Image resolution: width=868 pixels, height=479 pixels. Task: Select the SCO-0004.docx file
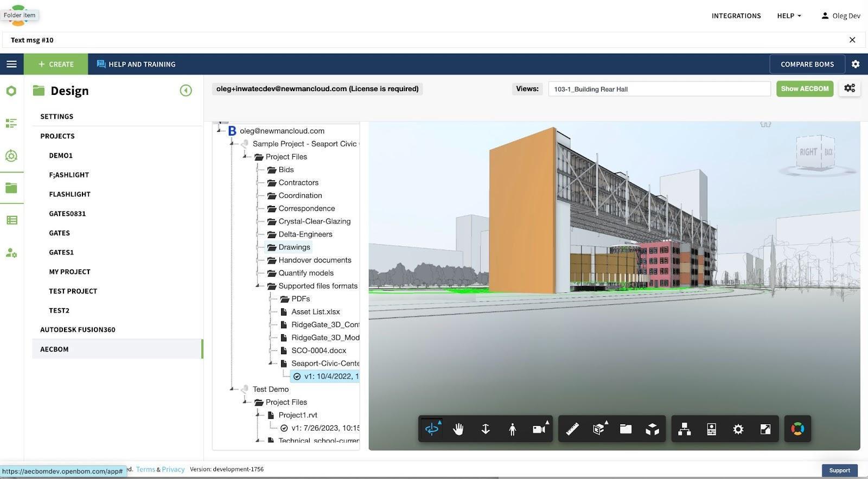[x=313, y=350]
